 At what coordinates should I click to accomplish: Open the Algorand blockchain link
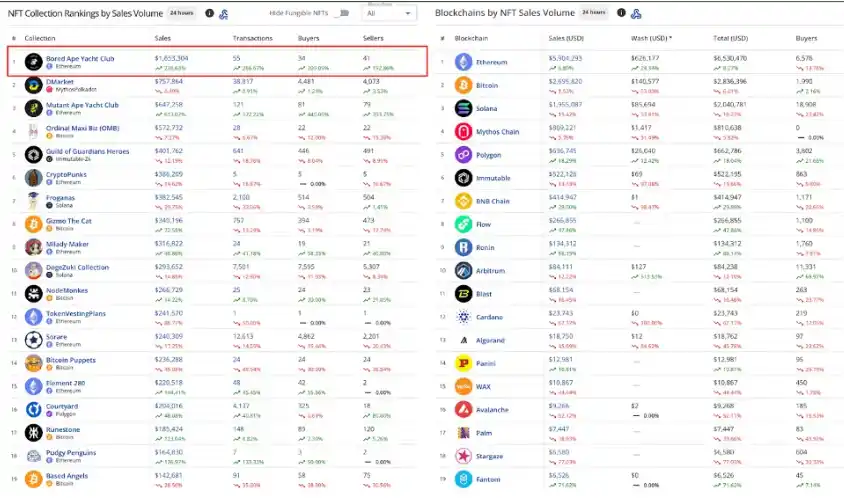[490, 340]
